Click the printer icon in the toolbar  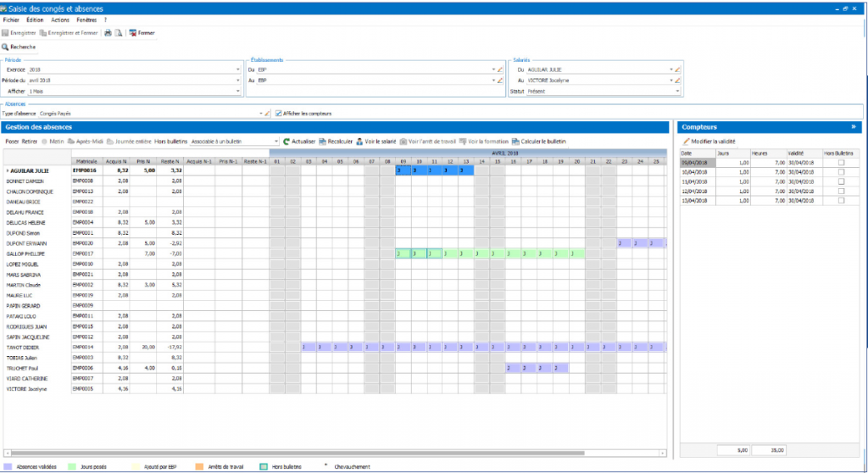[108, 33]
